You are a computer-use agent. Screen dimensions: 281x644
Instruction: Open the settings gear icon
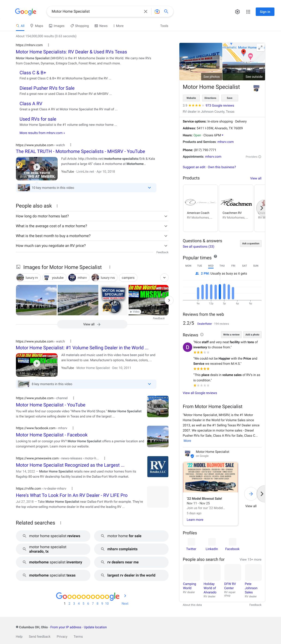tap(237, 12)
